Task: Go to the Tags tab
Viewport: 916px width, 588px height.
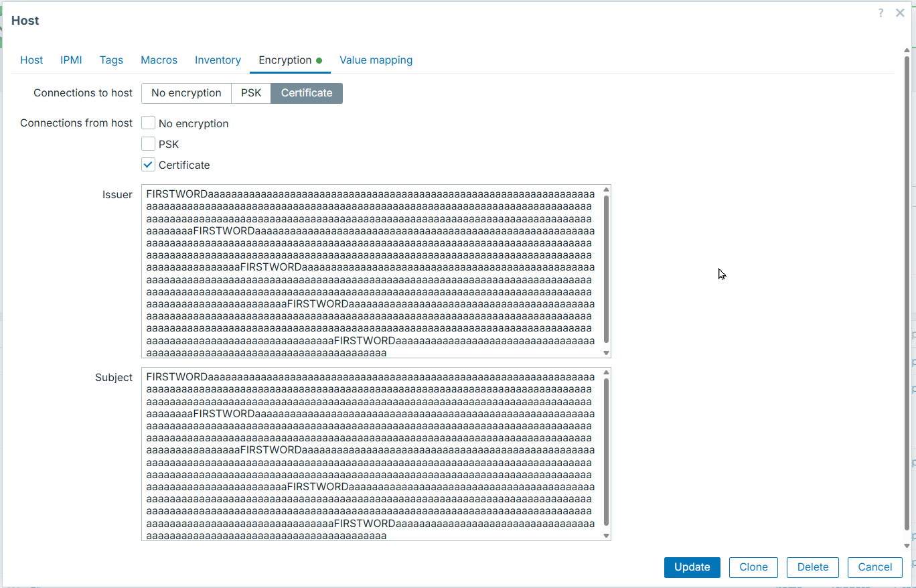Action: click(111, 60)
